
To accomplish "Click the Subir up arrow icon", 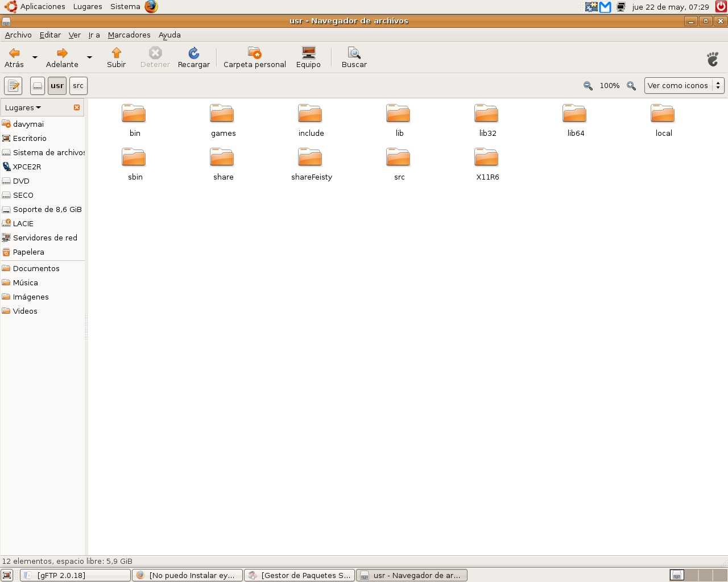I will pyautogui.click(x=116, y=53).
